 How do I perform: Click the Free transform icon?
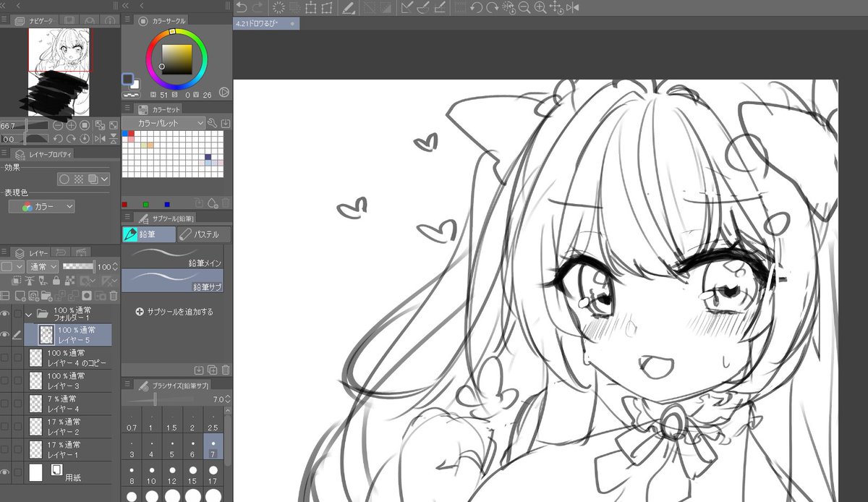327,7
